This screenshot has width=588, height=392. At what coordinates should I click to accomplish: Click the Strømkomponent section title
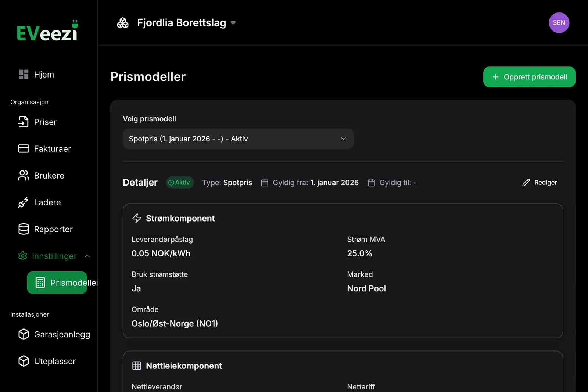(x=180, y=218)
